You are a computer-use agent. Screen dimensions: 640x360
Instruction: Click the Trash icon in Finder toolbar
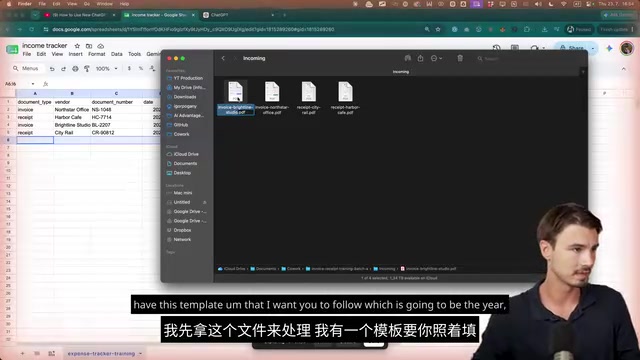(x=460, y=58)
